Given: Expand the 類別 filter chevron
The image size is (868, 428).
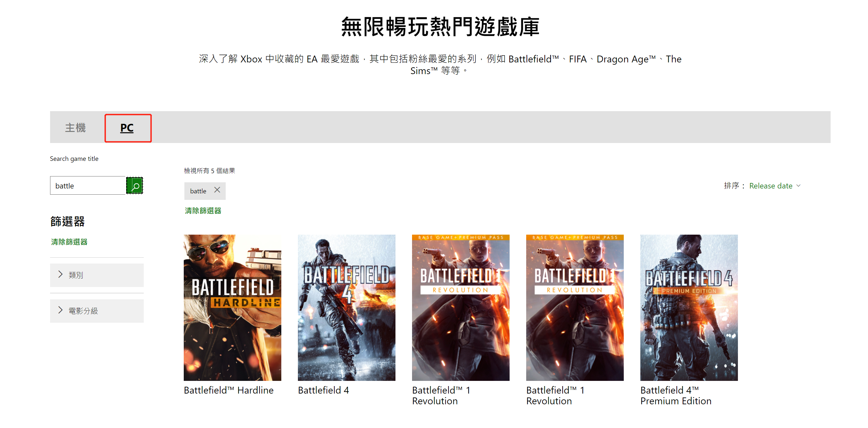Looking at the screenshot, I should click(x=60, y=274).
